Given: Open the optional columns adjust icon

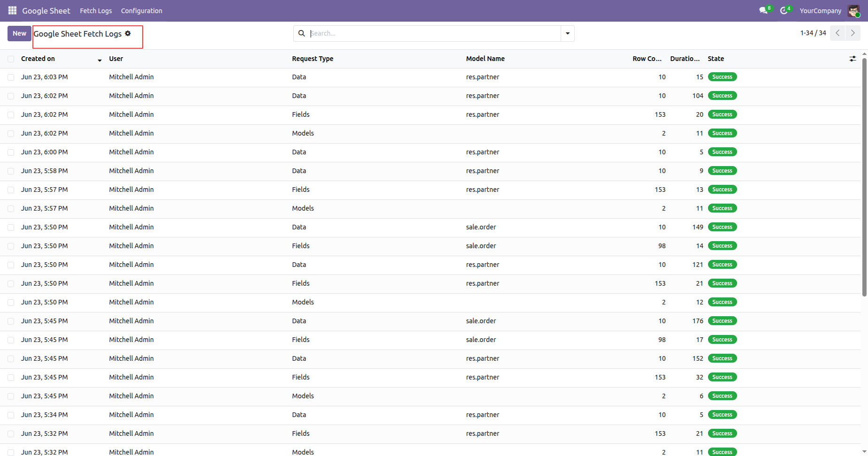Looking at the screenshot, I should pyautogui.click(x=853, y=59).
